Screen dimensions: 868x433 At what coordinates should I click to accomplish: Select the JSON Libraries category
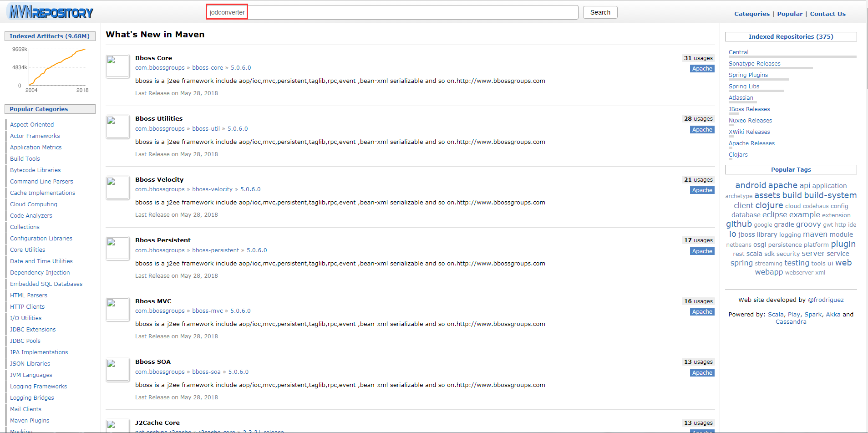(x=30, y=363)
